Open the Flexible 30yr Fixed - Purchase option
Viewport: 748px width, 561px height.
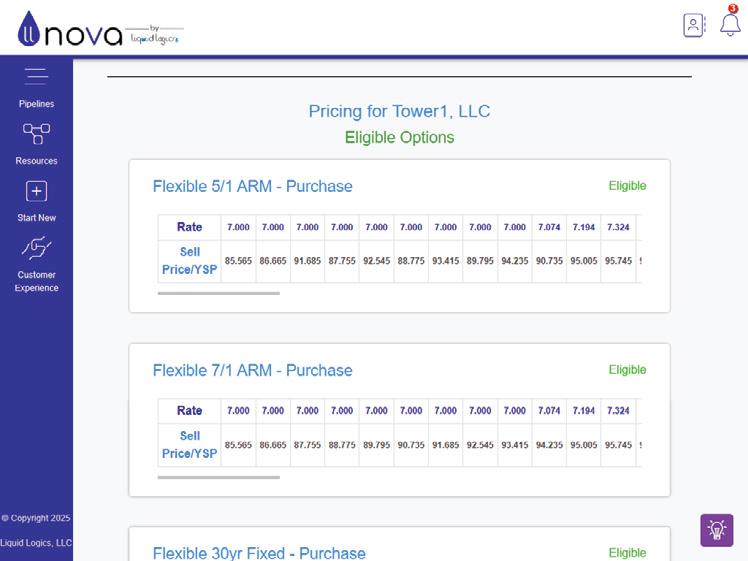pyautogui.click(x=259, y=553)
